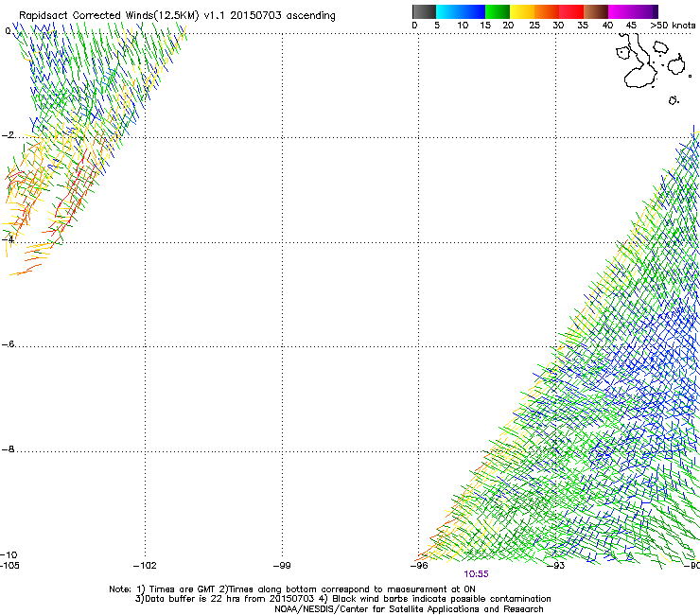This screenshot has height=615, width=700.
Task: Click the '-102' longitude axis label
Action: (x=145, y=566)
